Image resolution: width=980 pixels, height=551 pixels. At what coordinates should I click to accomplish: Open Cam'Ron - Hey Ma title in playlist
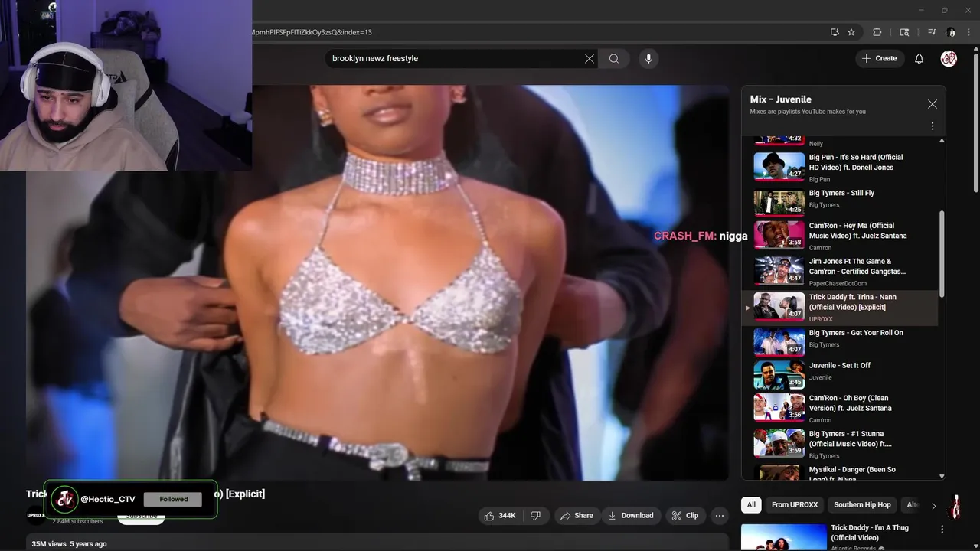(857, 231)
